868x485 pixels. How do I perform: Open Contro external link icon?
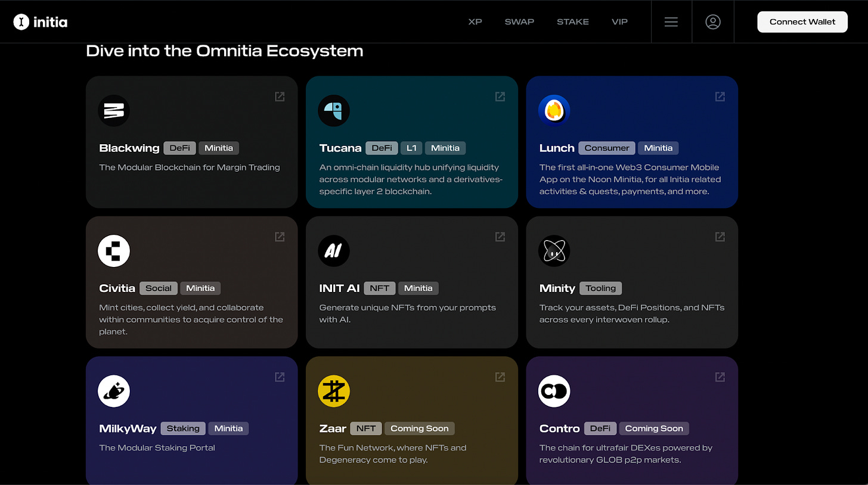(x=720, y=377)
